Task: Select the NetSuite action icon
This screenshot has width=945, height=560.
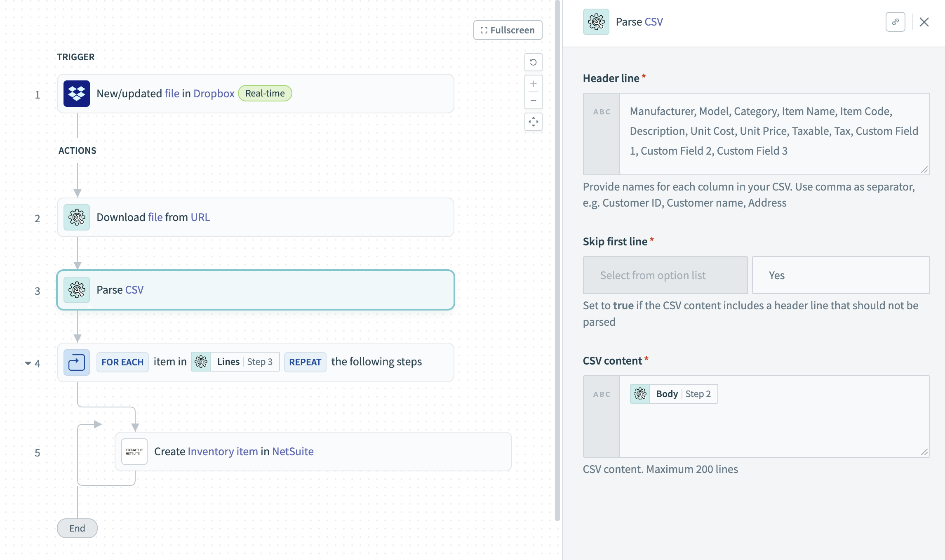Action: point(134,452)
